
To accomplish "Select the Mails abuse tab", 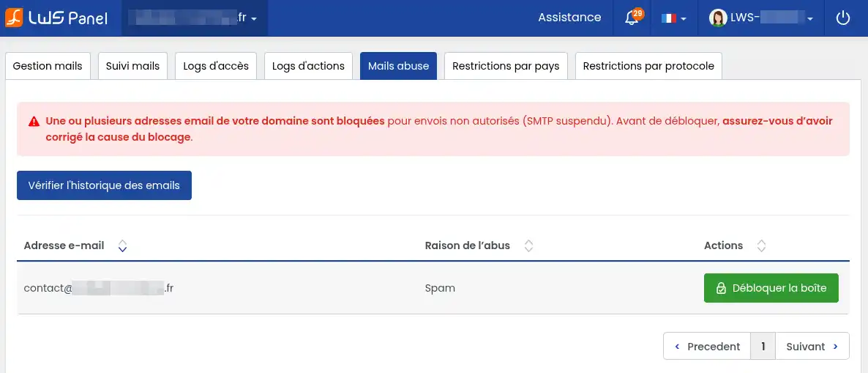I will click(399, 66).
